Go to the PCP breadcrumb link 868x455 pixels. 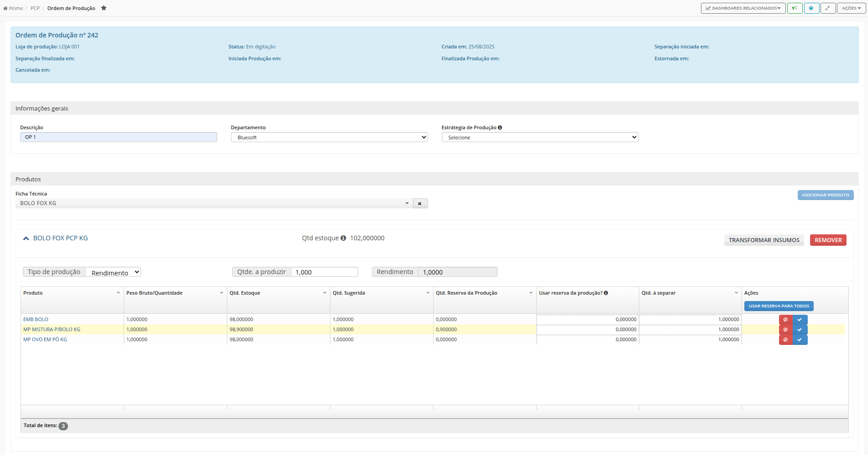point(35,8)
